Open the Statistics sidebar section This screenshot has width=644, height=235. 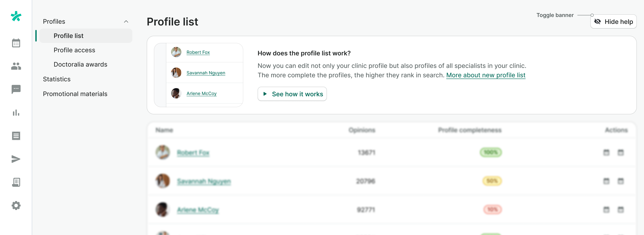tap(57, 79)
